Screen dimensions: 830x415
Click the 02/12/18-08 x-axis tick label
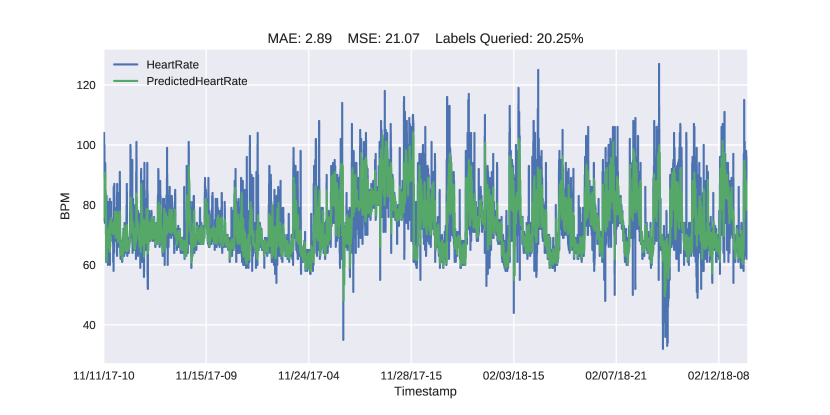pos(718,376)
